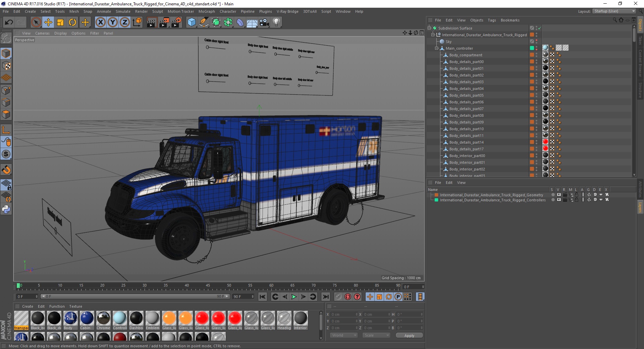Screen dimensions: 644x349
Task: Select Body_compartment in object tree
Action: pos(466,55)
